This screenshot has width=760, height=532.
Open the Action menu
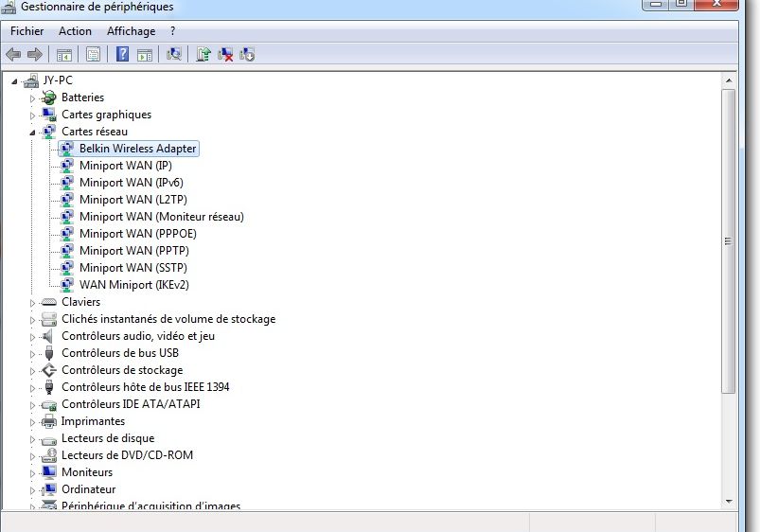pos(75,31)
